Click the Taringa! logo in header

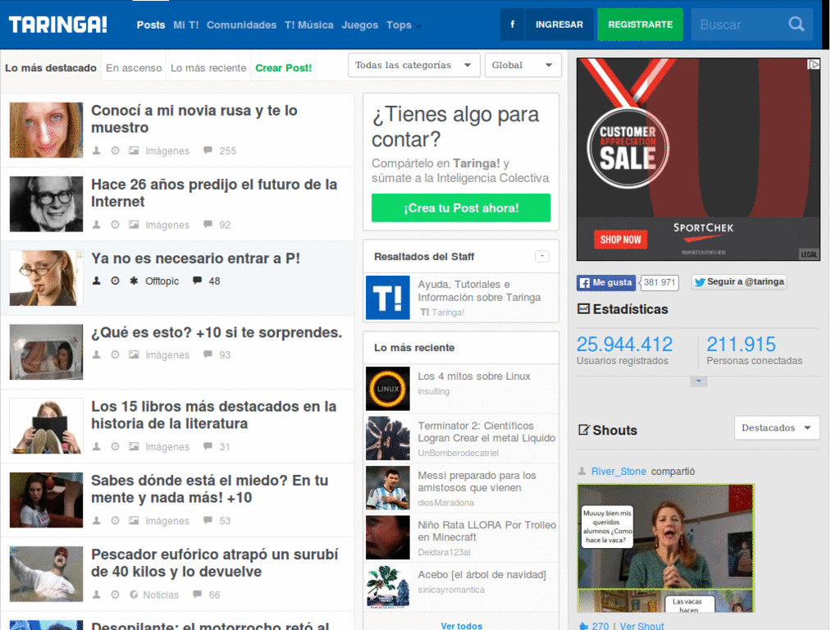58,25
